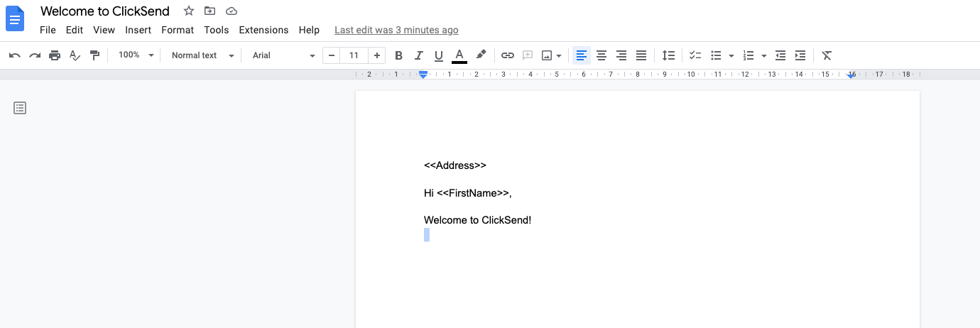Print the document using printer icon
Viewport: 980px width, 328px height.
(55, 55)
